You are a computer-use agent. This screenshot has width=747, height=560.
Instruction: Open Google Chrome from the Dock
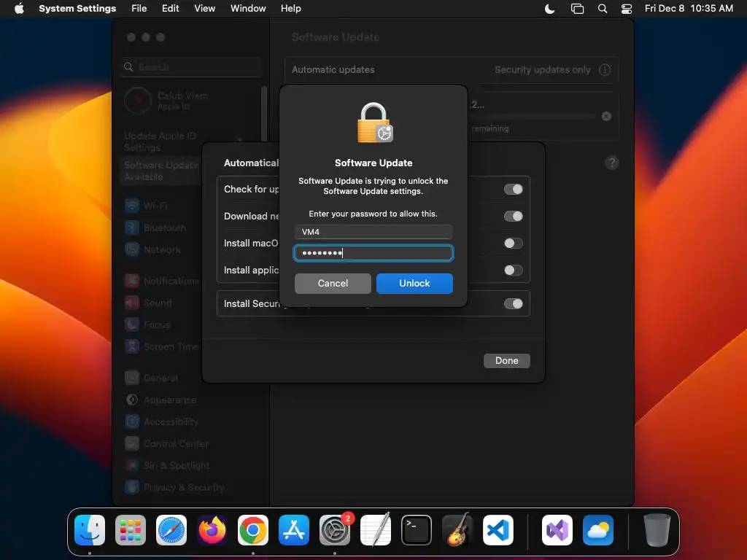click(253, 530)
